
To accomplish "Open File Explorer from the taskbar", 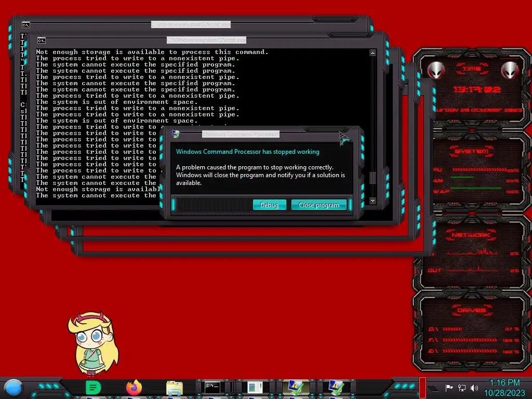I will coord(175,388).
